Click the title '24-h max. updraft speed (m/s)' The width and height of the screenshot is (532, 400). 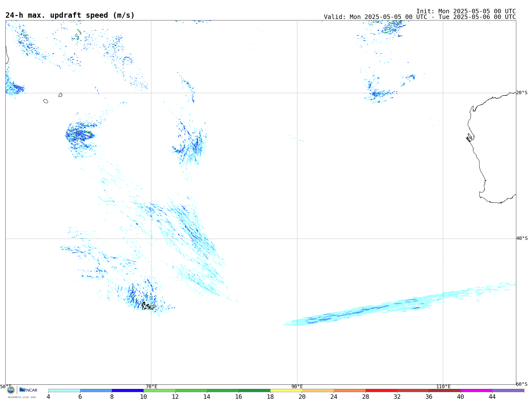70,15
